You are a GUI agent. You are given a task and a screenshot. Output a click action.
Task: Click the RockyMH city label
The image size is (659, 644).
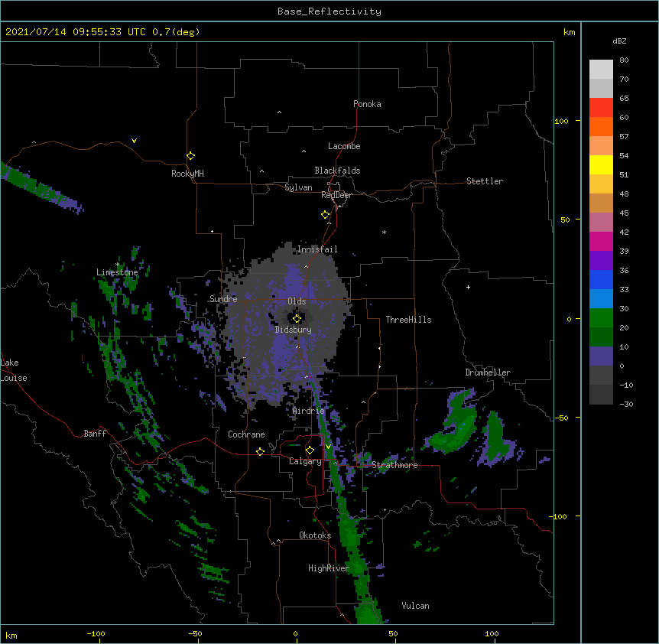[187, 174]
